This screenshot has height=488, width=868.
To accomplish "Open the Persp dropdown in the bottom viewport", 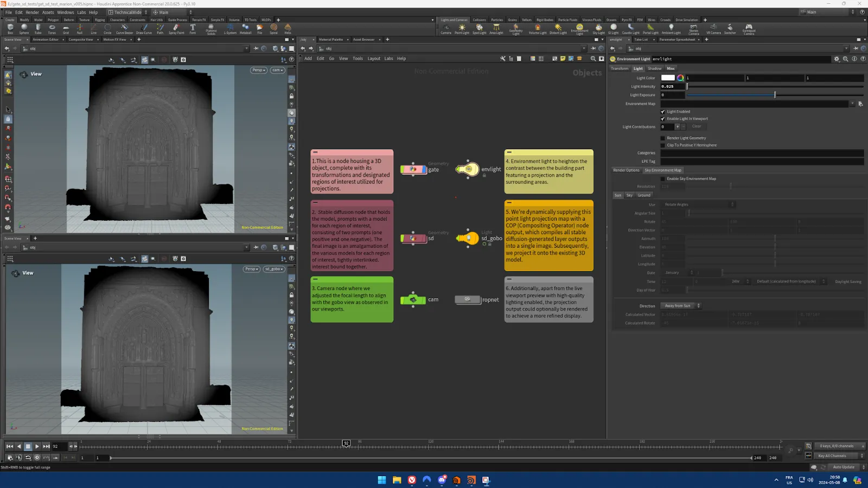I will coord(251,269).
